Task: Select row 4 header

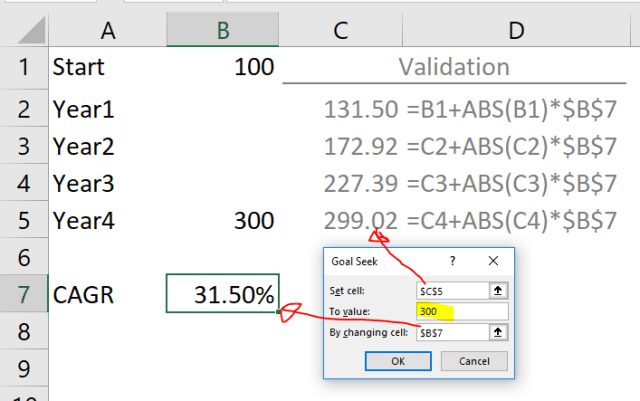Action: 24,183
